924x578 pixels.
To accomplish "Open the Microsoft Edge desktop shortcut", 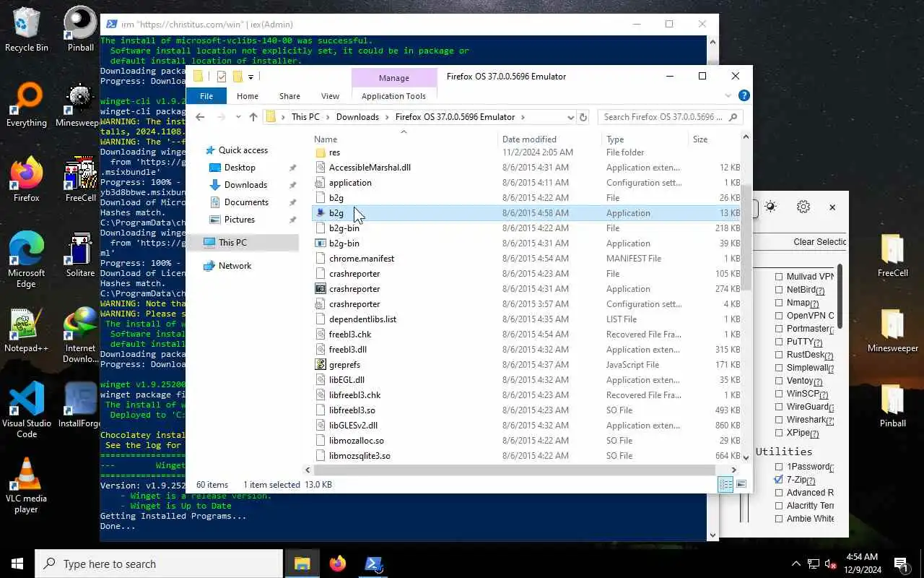I will [x=27, y=259].
